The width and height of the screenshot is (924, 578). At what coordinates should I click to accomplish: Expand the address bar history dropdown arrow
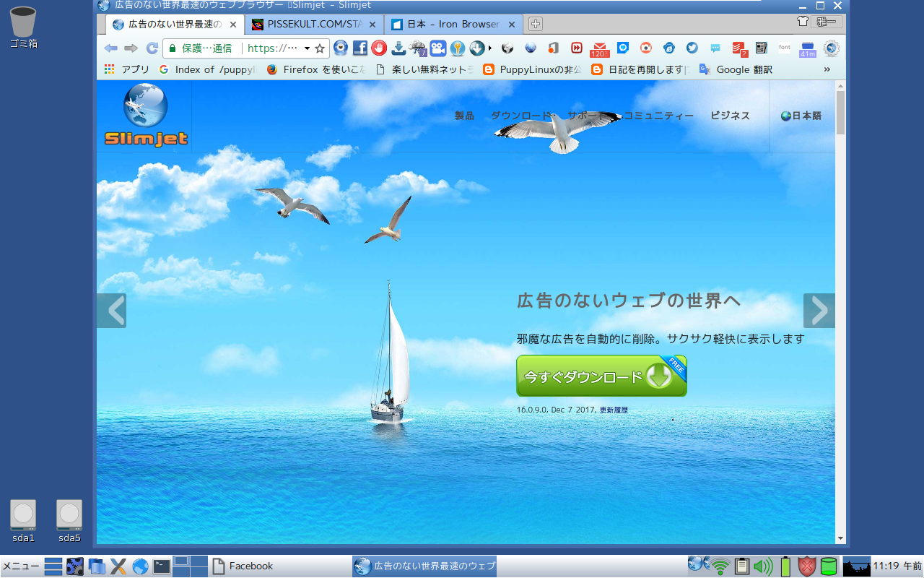(x=307, y=48)
